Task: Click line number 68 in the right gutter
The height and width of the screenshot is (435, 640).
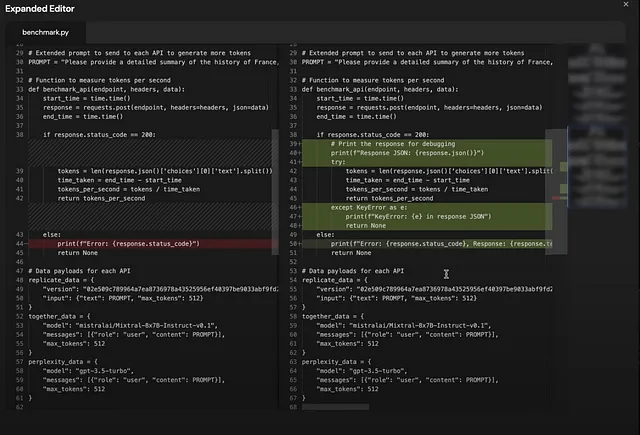Action: coord(293,407)
